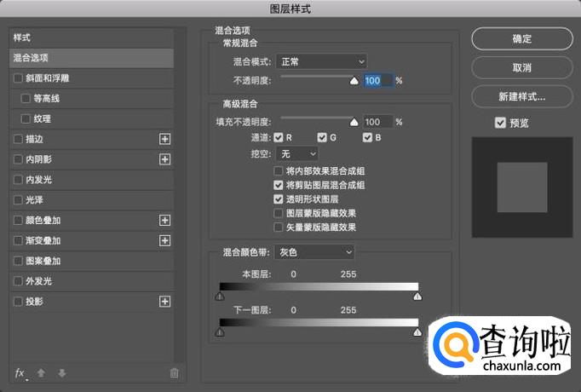Toggle the R channel checkbox
This screenshot has height=392, width=581.
point(278,137)
